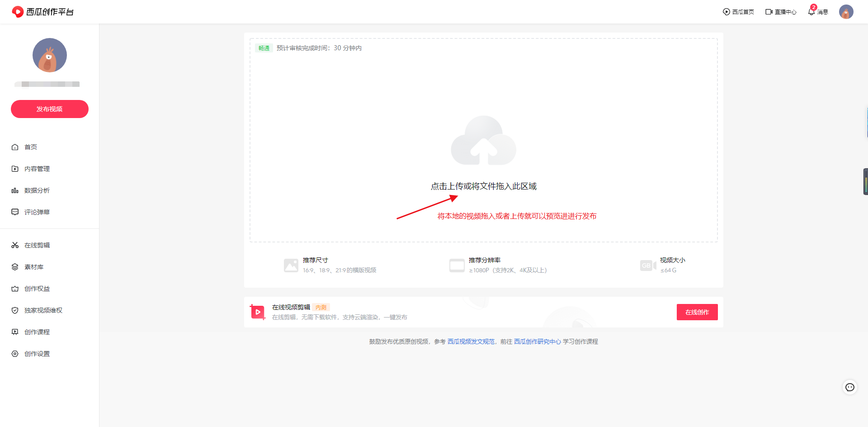
Task: Open the 西瓜视频发文规范 link
Action: [x=471, y=342]
